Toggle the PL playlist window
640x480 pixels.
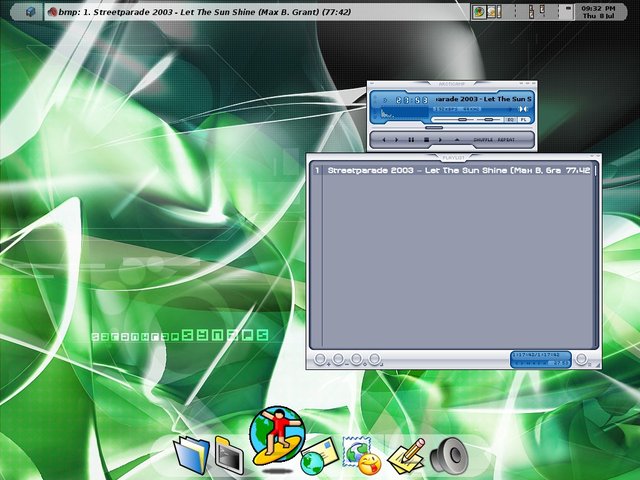click(x=524, y=120)
